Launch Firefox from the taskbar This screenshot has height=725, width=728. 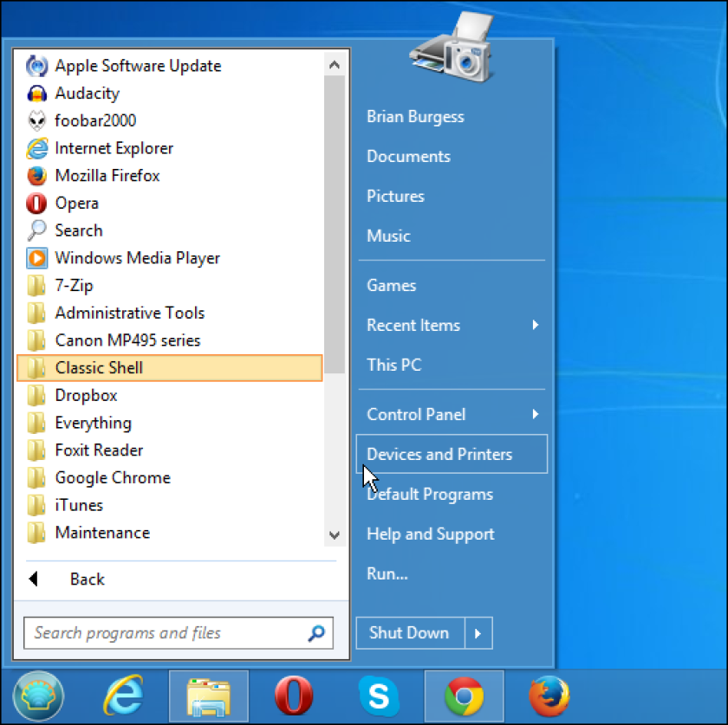[x=549, y=696]
